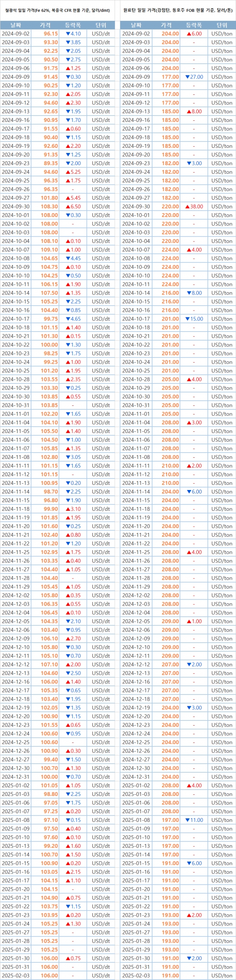Click the iron ore price 109.10
Screen dimensions: 236x980
pyautogui.click(x=50, y=250)
